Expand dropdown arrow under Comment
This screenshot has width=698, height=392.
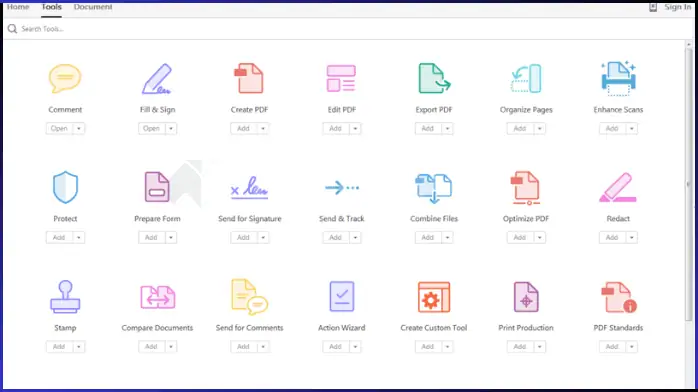coord(79,129)
